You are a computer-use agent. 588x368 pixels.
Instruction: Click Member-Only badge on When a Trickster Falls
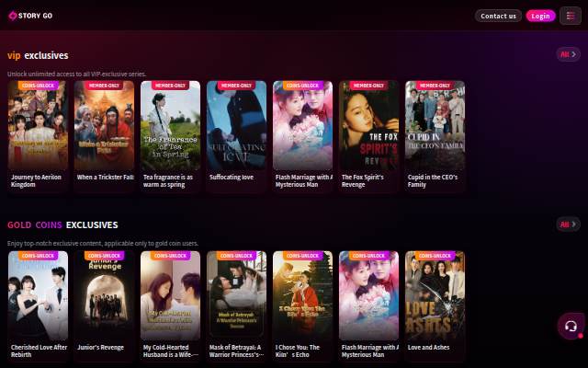104,86
